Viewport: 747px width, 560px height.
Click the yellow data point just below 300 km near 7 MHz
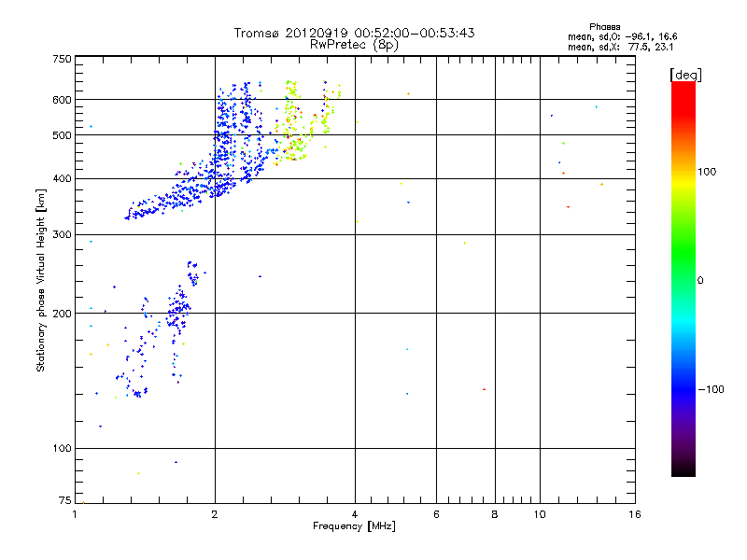465,244
